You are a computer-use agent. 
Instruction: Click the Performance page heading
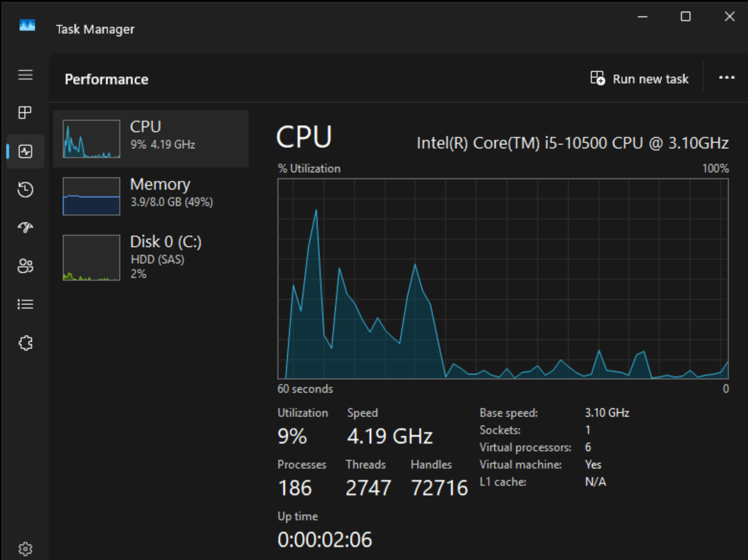click(x=106, y=80)
